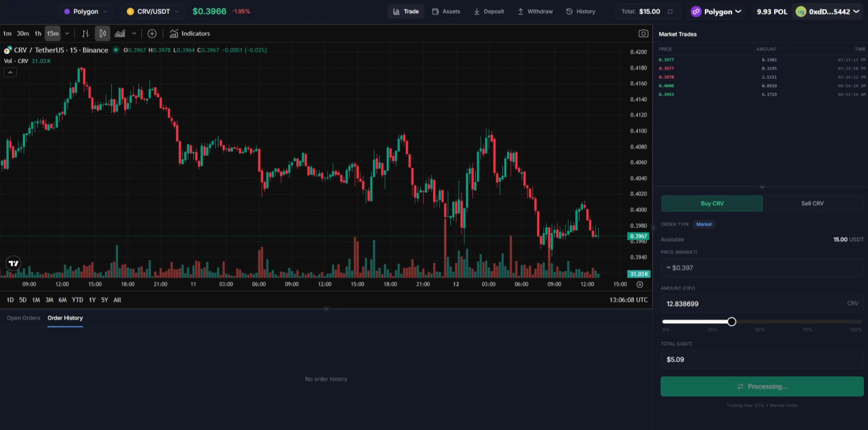Click the camera screenshot icon
The image size is (868, 430).
point(643,33)
